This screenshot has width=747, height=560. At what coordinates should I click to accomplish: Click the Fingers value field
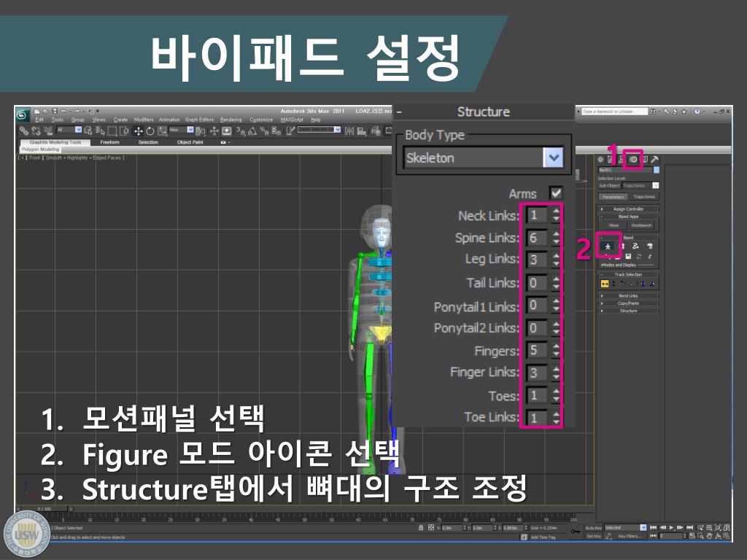pos(536,351)
